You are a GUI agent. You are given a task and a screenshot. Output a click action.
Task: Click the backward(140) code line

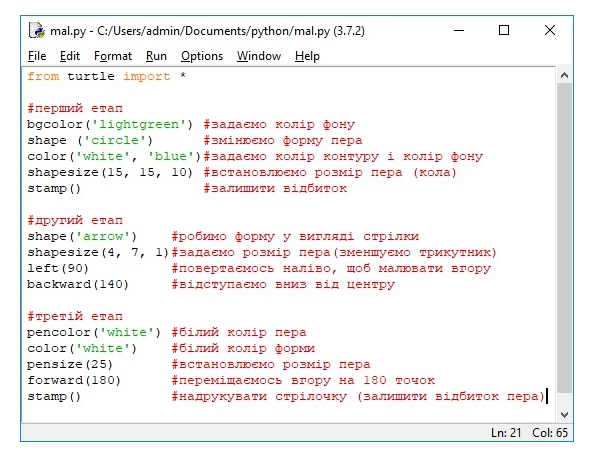pos(78,284)
